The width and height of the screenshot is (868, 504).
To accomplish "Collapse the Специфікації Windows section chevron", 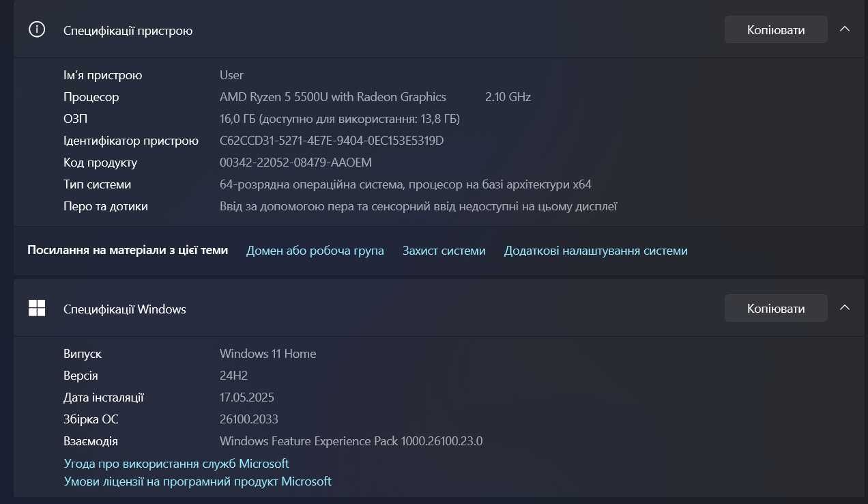I will point(845,308).
